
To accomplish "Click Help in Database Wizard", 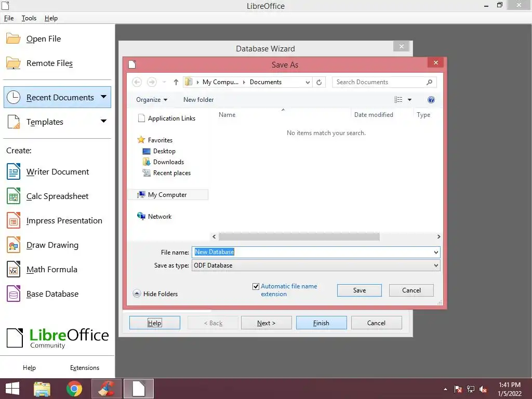I will click(x=155, y=323).
